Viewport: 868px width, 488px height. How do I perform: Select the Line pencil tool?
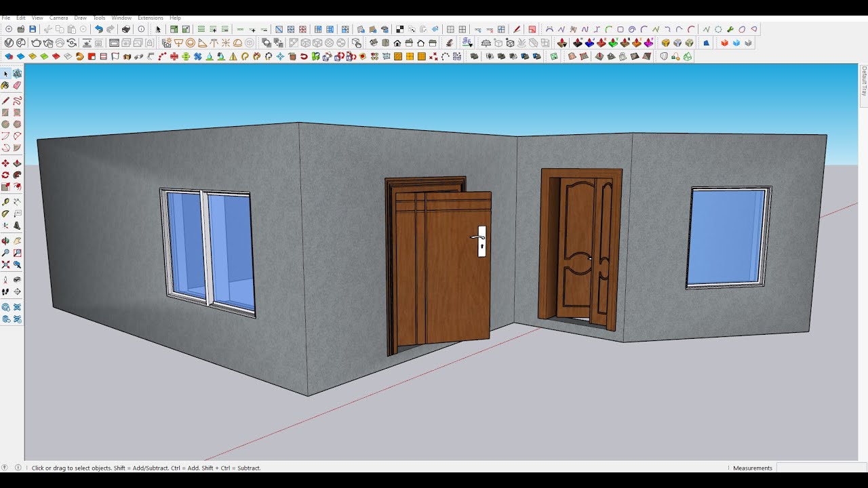click(5, 100)
